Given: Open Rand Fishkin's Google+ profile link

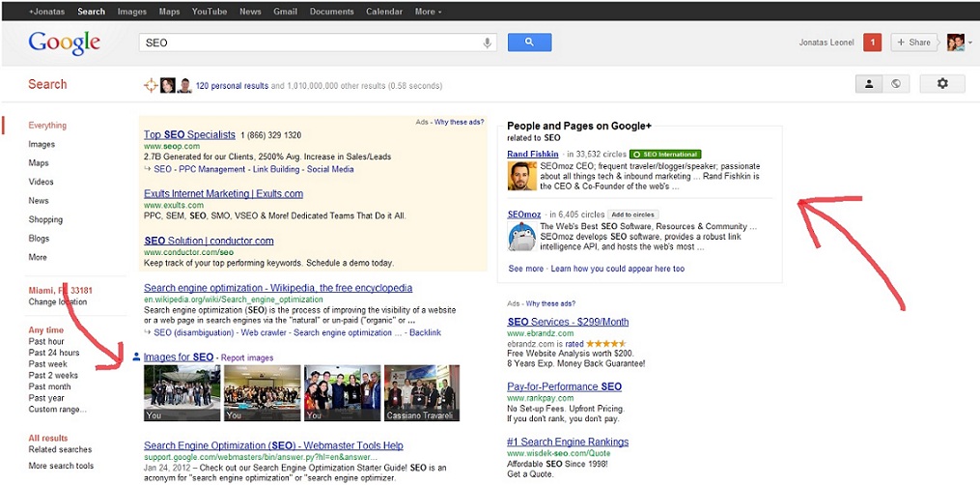Looking at the screenshot, I should [x=533, y=153].
